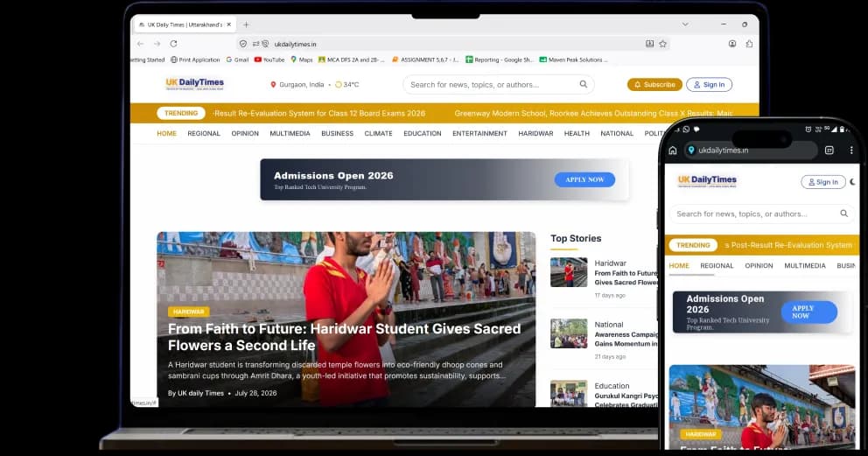Open the From Faith to Future headline
The height and width of the screenshot is (456, 868).
[345, 336]
